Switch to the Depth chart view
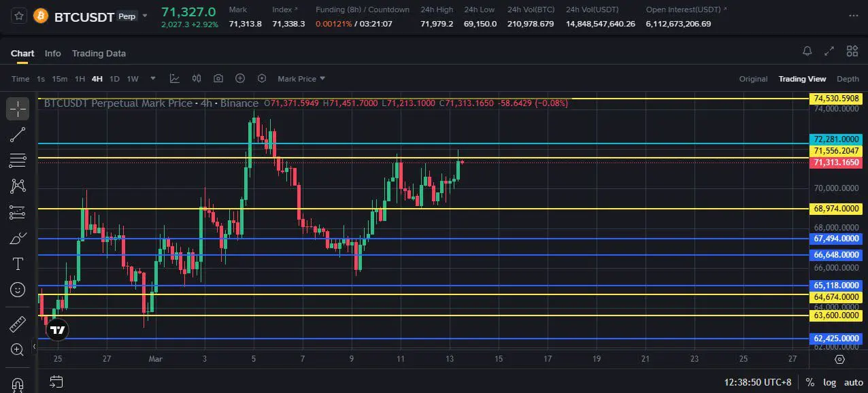 click(x=848, y=79)
